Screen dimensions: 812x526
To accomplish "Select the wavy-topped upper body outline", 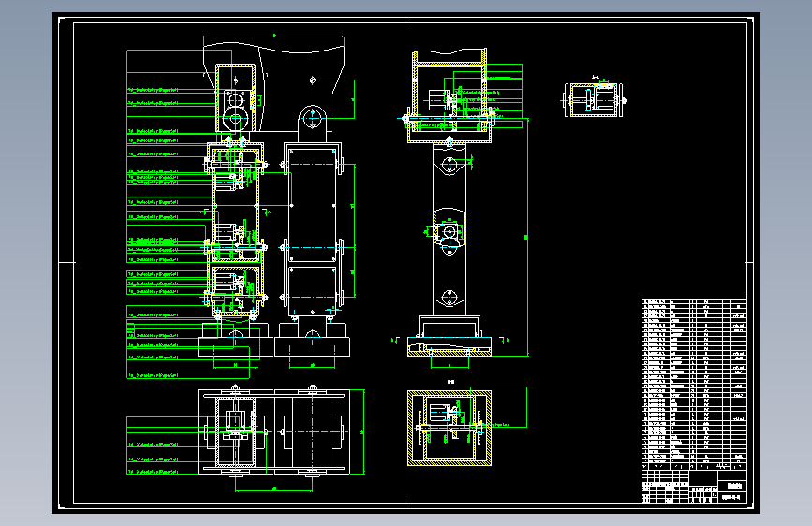I will click(x=274, y=87).
